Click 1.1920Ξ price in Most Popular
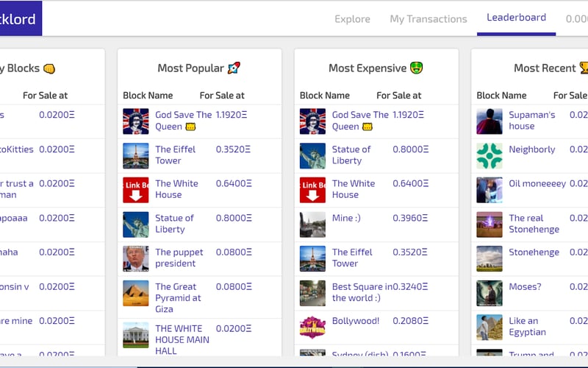 [232, 115]
